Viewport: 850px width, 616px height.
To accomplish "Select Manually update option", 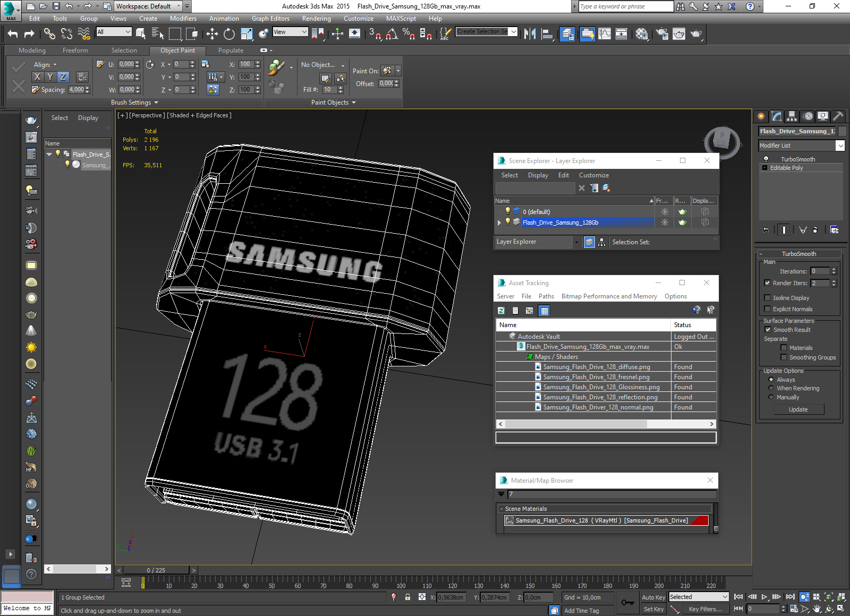I will tap(771, 397).
